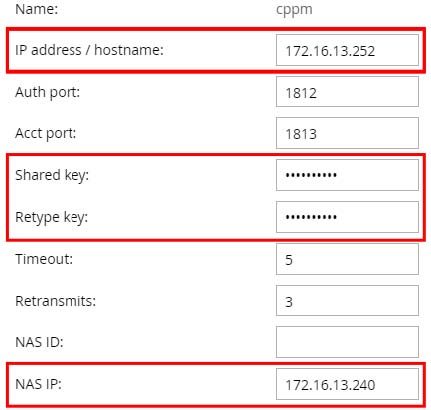
Task: Click inside the Shared key password field
Action: coord(347,175)
